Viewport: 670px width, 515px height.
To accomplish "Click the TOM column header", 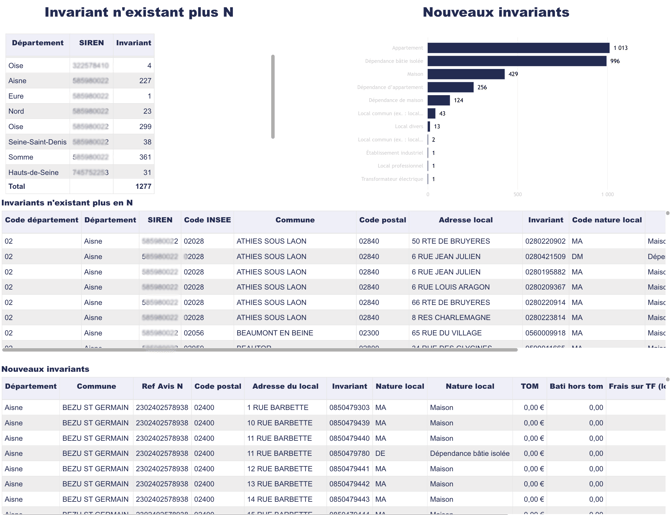I will point(529,386).
